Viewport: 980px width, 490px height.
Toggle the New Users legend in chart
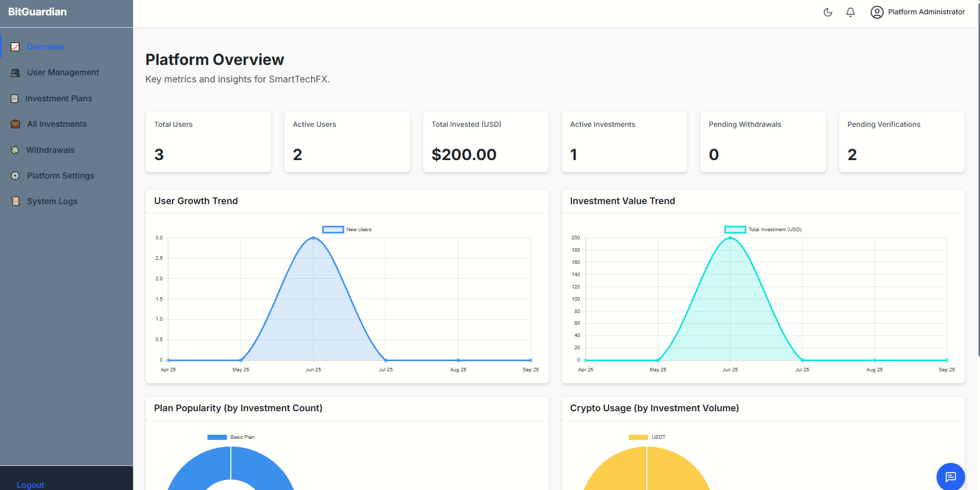[x=347, y=230]
